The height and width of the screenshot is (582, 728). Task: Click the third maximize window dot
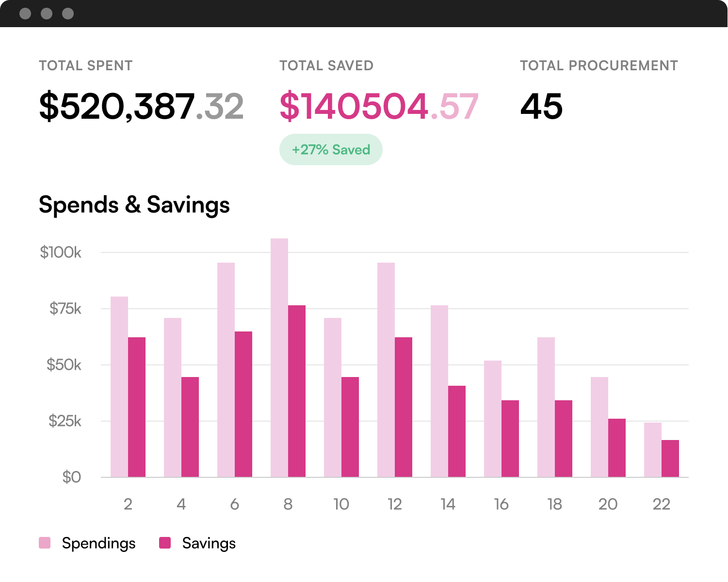(x=68, y=14)
